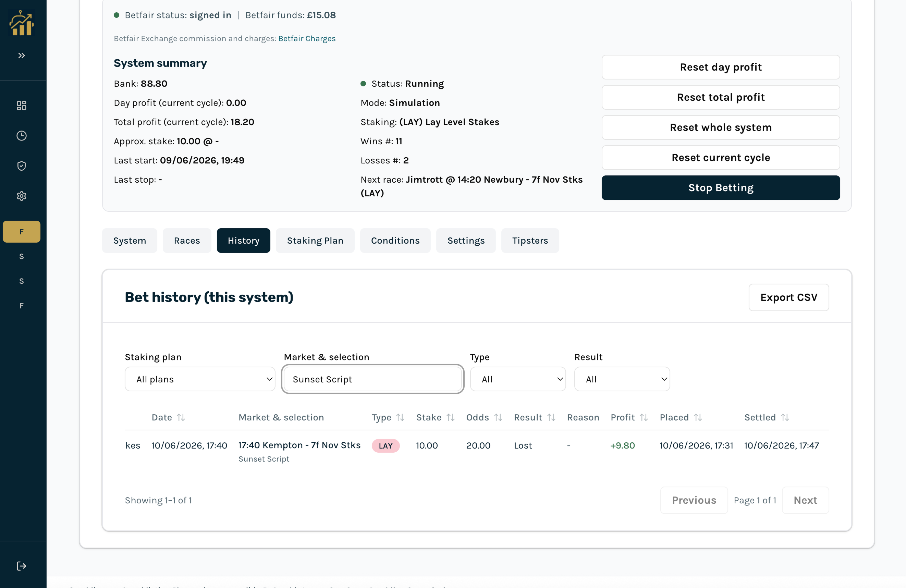Sort table by Stake column arrows
Screen dimensions: 906x588
click(451, 417)
